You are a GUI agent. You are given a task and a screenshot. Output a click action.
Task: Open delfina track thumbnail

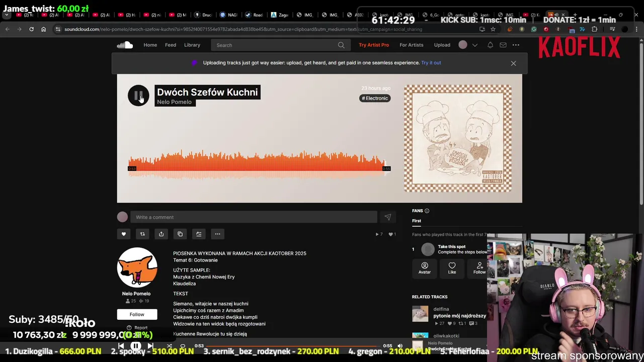[420, 314]
